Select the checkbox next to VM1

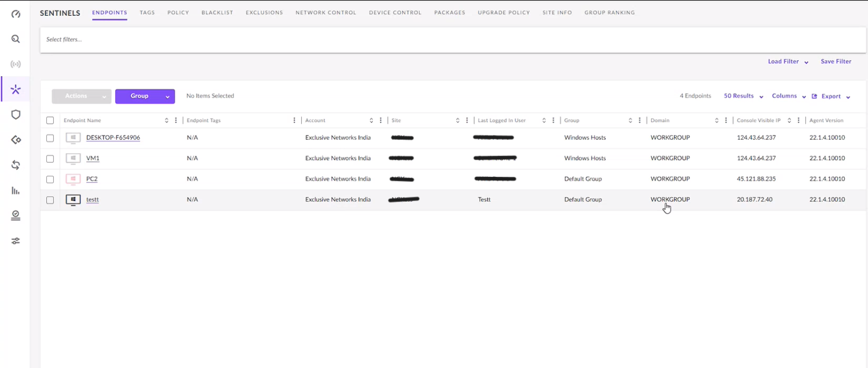pyautogui.click(x=50, y=158)
